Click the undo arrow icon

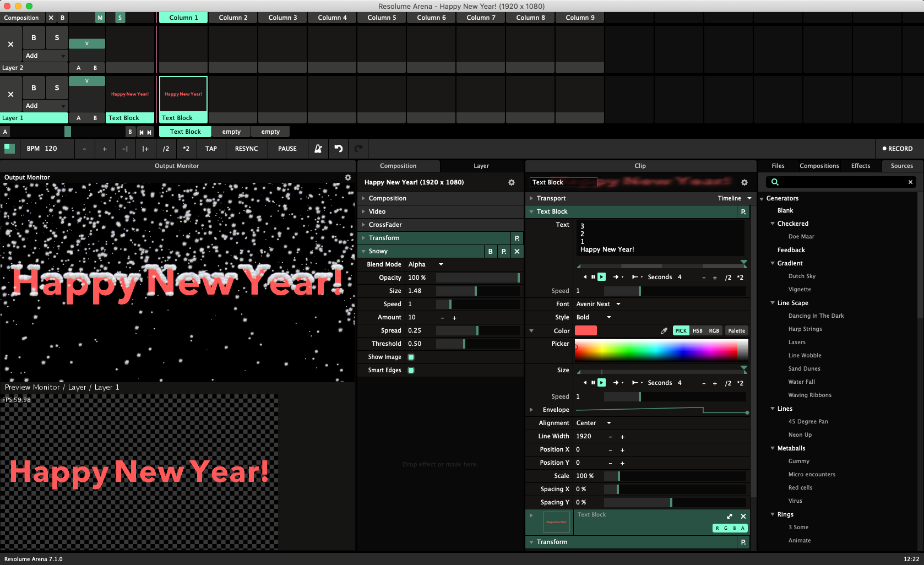339,149
